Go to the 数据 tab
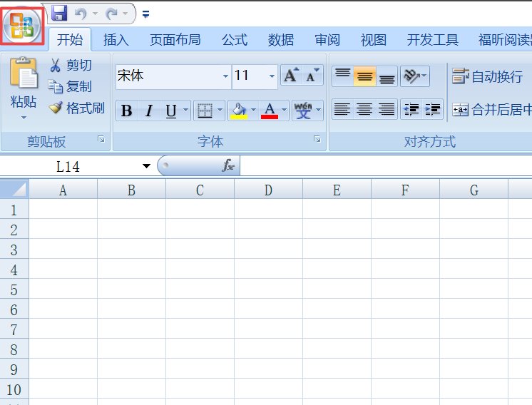Viewport: 532px width, 405px height. pyautogui.click(x=280, y=40)
